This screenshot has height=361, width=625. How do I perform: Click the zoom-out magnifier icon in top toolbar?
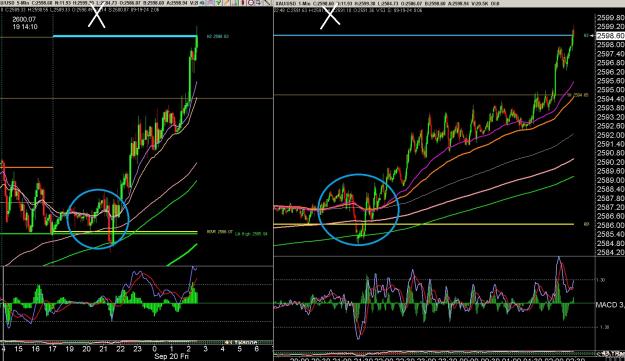[x=252, y=2]
